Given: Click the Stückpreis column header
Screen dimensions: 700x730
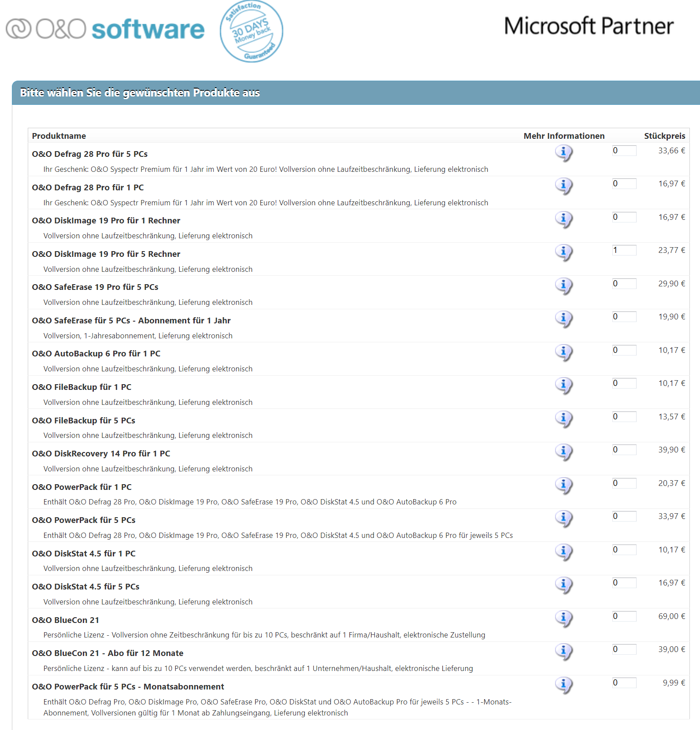Looking at the screenshot, I should (x=664, y=136).
